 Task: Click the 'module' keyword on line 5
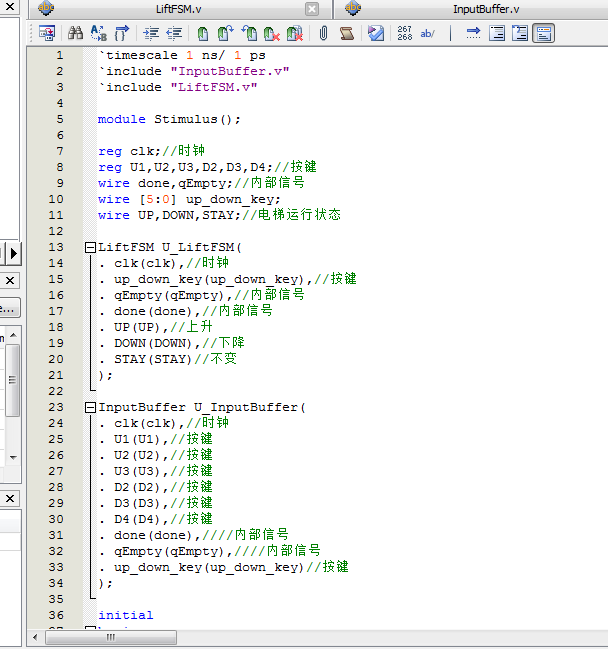[x=122, y=119]
